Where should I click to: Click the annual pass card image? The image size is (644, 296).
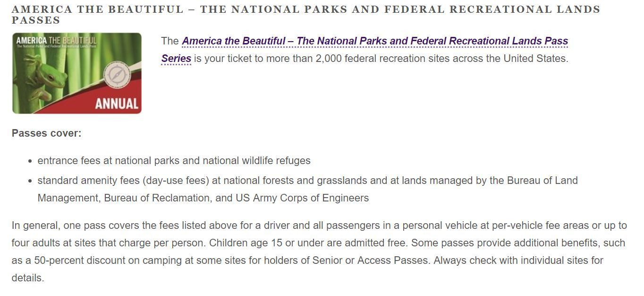[x=76, y=73]
